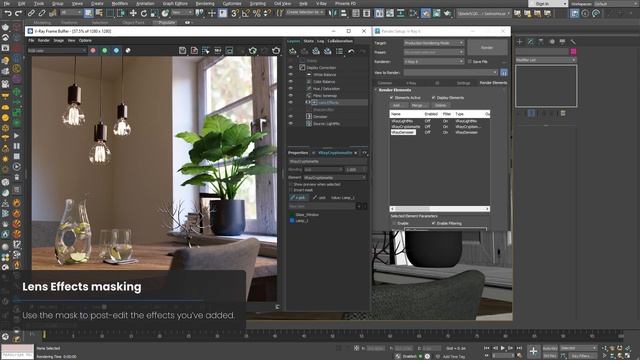Click render last teapot icon in Frame Buffer
This screenshot has height=360, width=640.
pos(276,51)
